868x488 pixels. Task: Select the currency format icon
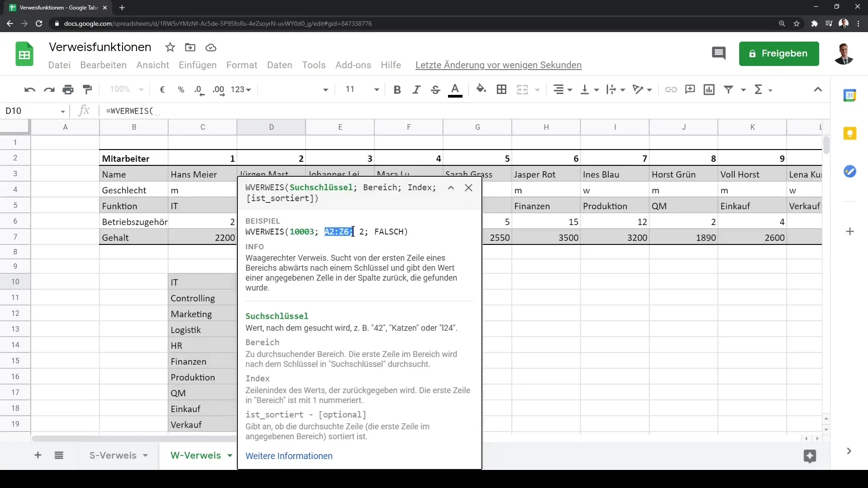pyautogui.click(x=162, y=89)
